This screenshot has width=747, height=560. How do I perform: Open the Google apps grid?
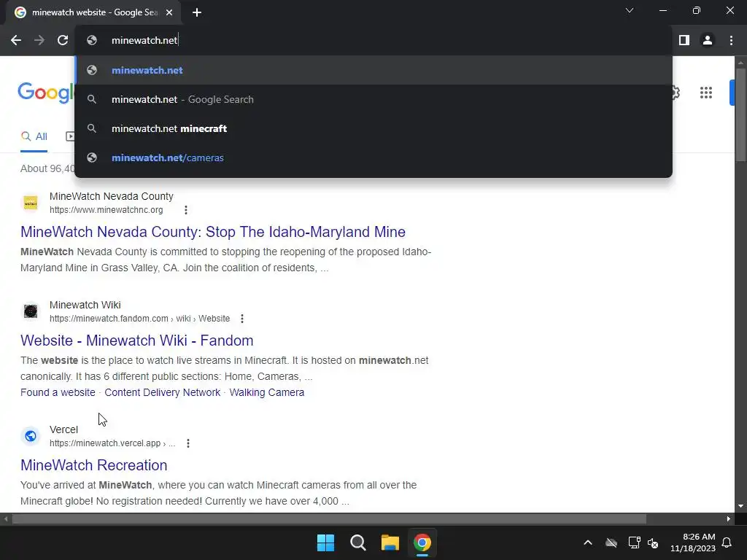[x=706, y=93]
